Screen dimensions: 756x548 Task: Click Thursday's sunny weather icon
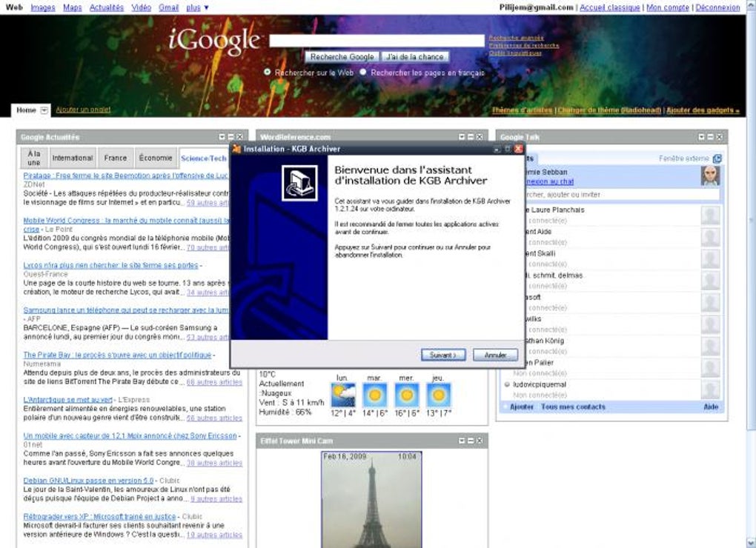[x=438, y=395]
